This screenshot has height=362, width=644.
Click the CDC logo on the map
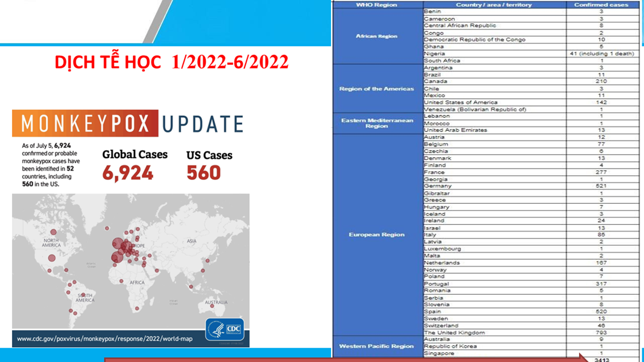click(x=234, y=328)
